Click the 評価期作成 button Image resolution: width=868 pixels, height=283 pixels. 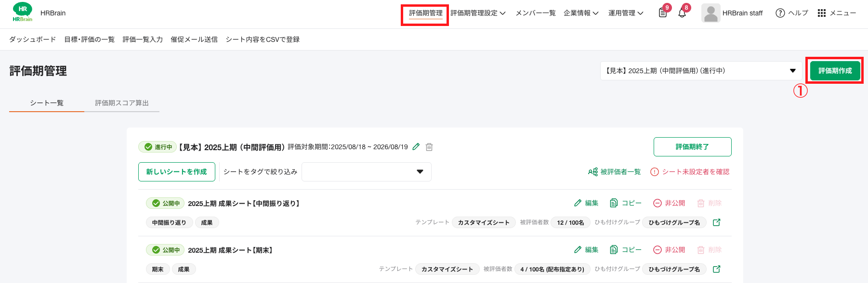coord(835,71)
